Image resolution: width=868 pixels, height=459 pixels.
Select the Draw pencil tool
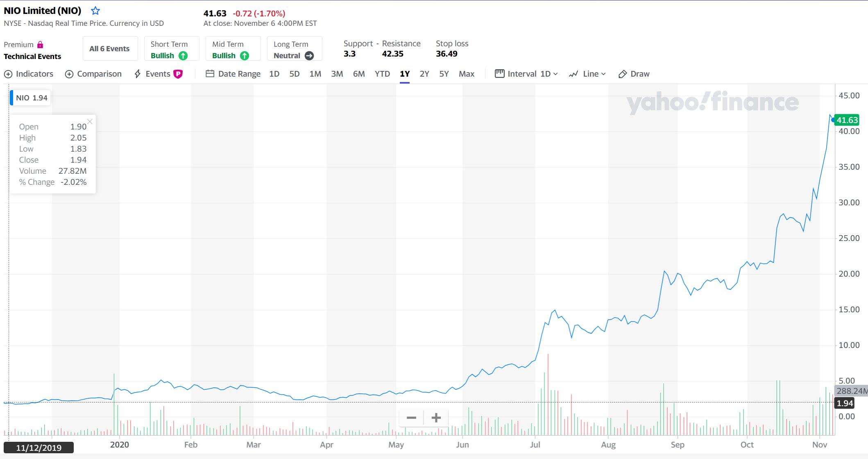[623, 74]
